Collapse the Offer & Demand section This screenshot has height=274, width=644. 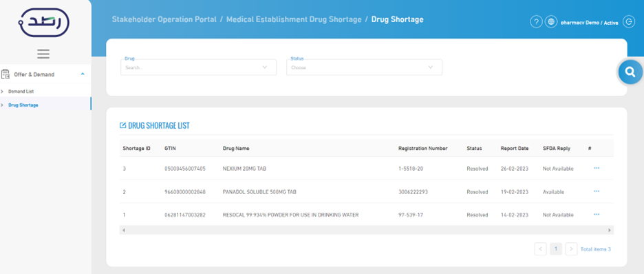pyautogui.click(x=83, y=74)
